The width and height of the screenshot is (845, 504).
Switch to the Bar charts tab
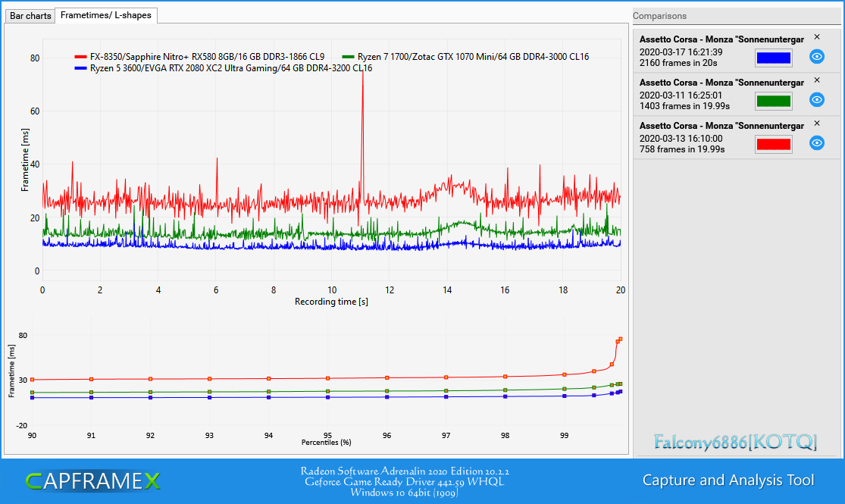click(x=30, y=16)
